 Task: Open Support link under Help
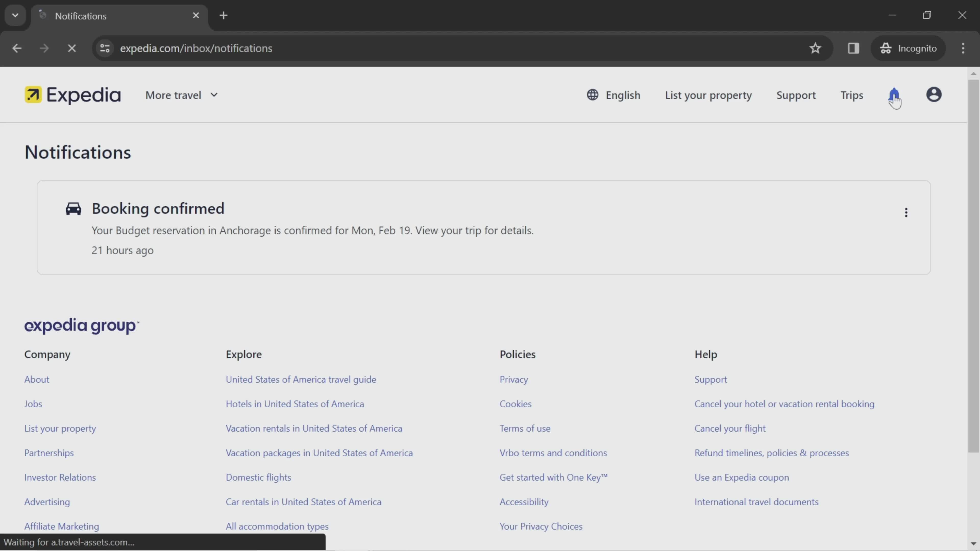point(710,379)
